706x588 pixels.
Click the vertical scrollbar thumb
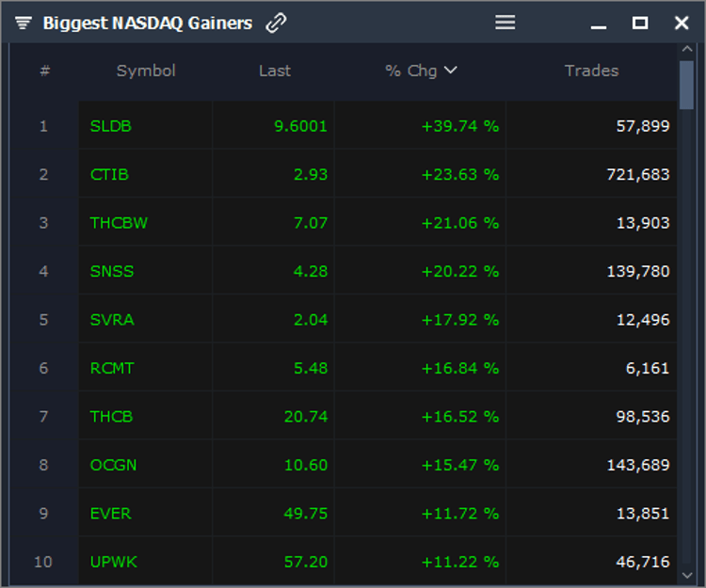686,85
